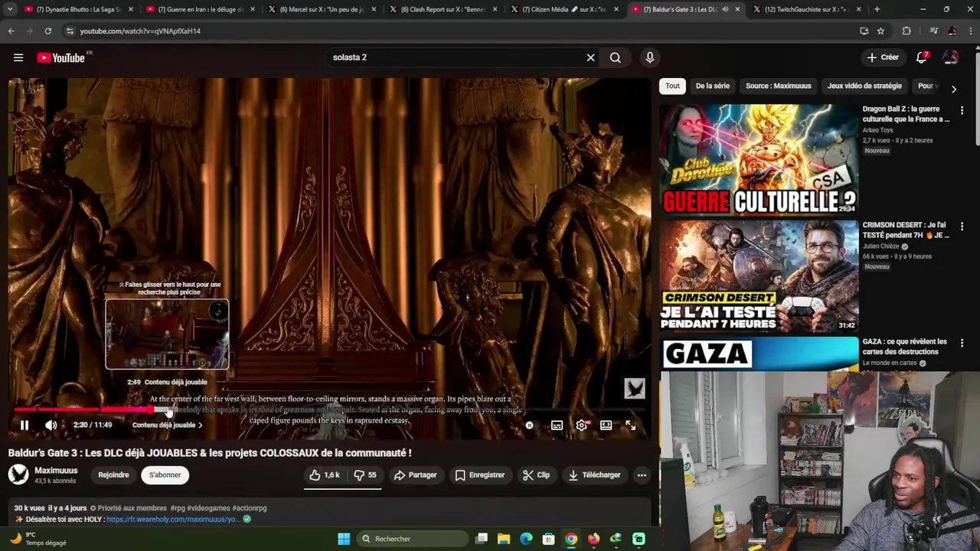
Task: Open the Dragon Ball Z video thumbnail
Action: click(x=759, y=160)
